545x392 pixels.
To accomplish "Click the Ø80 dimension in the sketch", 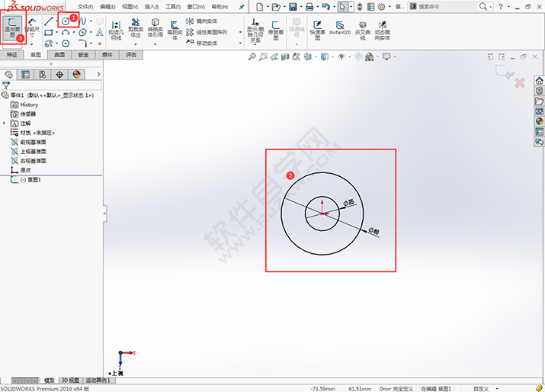I will tap(374, 231).
